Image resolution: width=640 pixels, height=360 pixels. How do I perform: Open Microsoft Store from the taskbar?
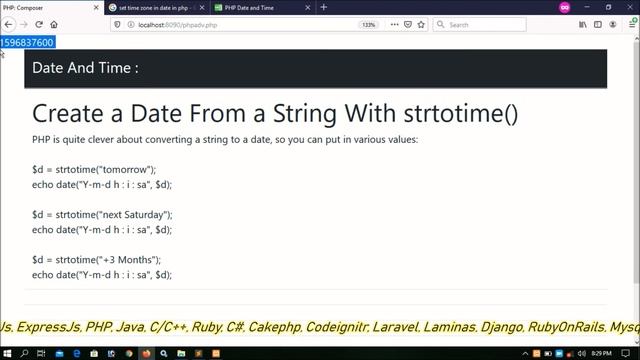point(94,353)
